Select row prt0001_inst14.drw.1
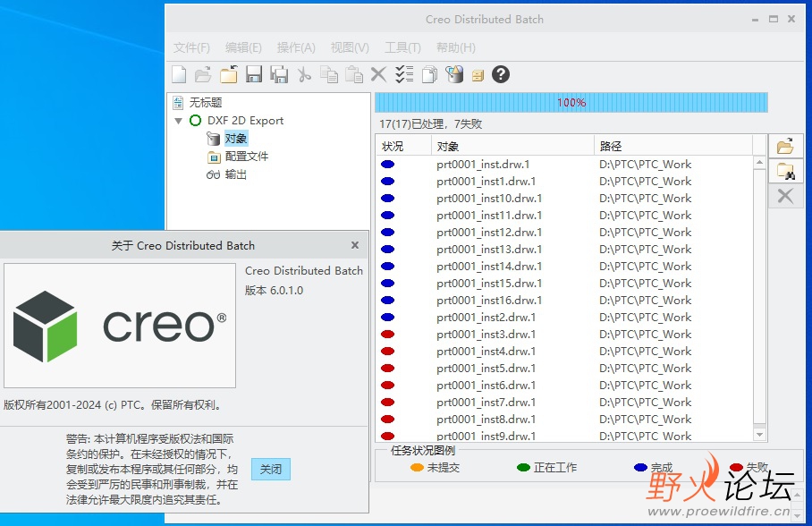Image resolution: width=812 pixels, height=526 pixels. (564, 267)
